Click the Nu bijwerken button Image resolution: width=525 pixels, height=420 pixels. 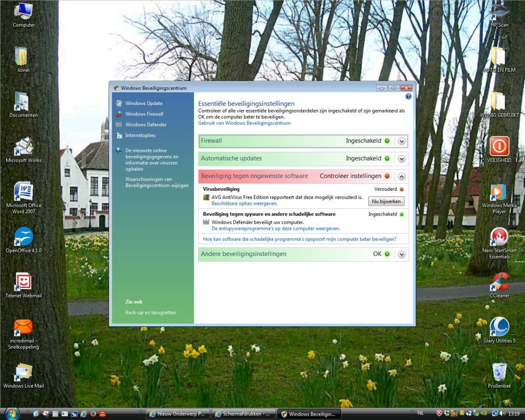tap(386, 201)
